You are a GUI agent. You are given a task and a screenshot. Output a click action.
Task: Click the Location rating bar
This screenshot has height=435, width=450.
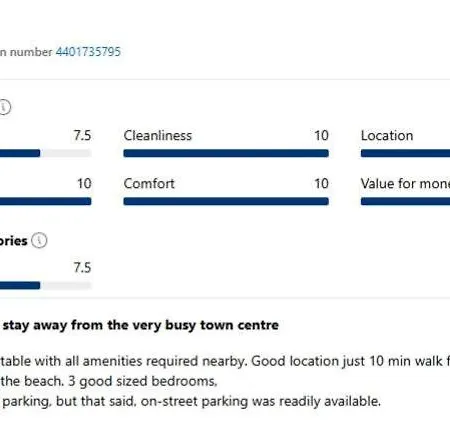point(405,153)
